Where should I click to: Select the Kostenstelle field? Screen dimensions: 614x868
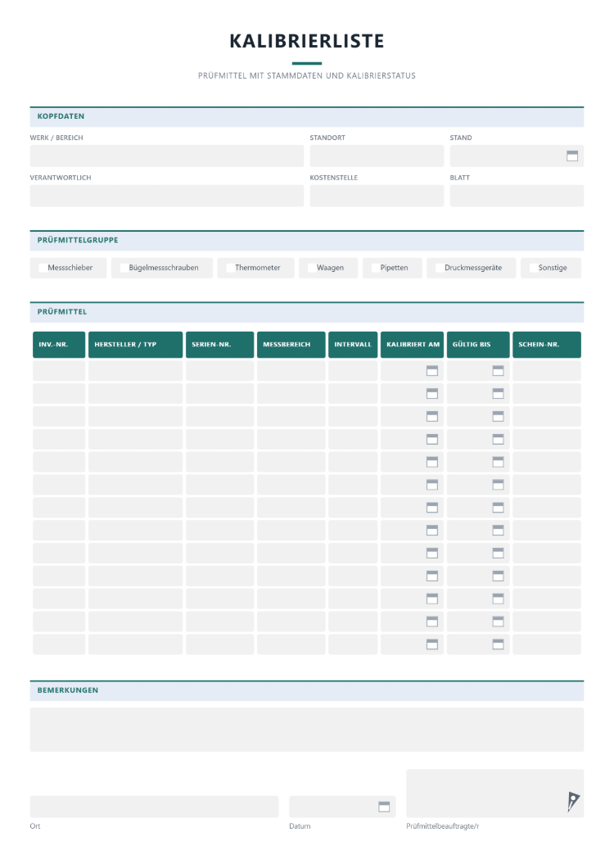377,196
